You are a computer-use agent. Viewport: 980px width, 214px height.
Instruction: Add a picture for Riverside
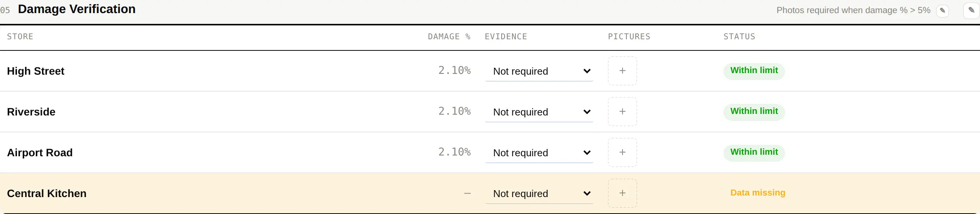622,112
